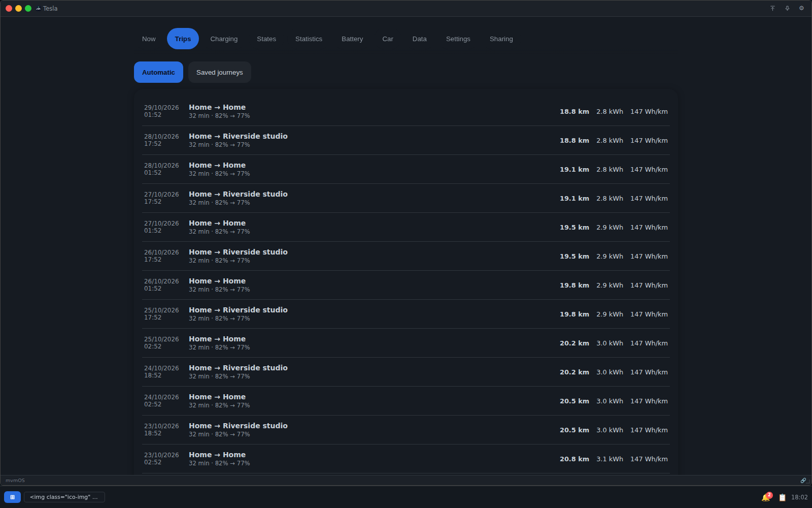Open the notification bell with badge 2
812x508 pixels.
[x=766, y=497]
